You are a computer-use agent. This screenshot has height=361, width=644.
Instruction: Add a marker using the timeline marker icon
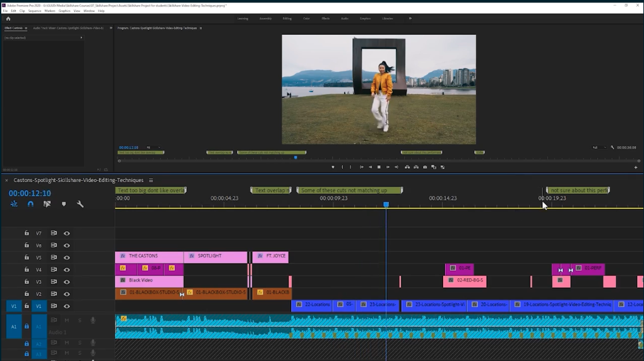coord(64,204)
